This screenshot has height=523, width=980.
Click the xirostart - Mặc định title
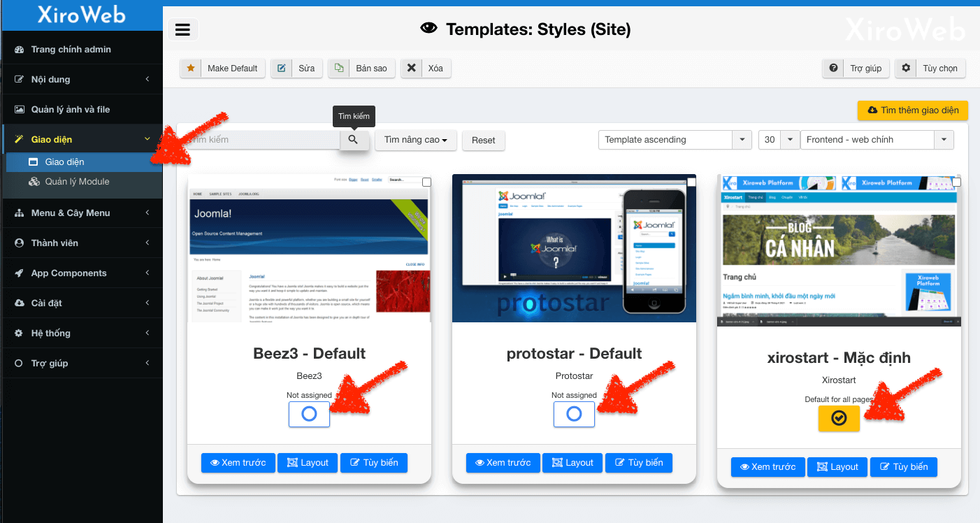839,358
